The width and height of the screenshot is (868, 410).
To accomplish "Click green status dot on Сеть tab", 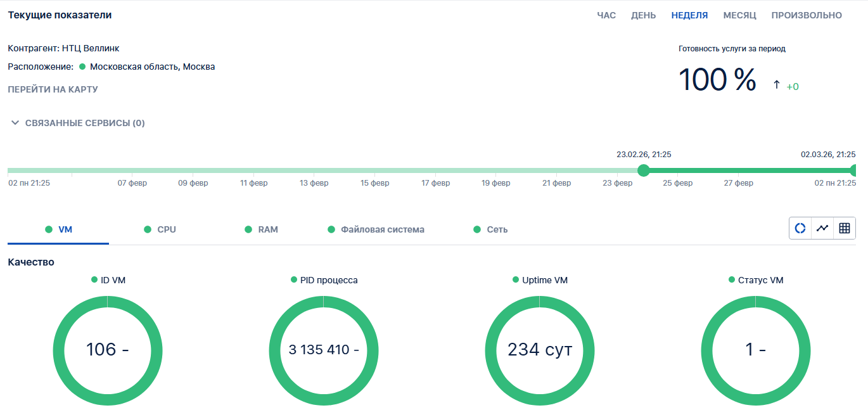I will click(x=477, y=229).
